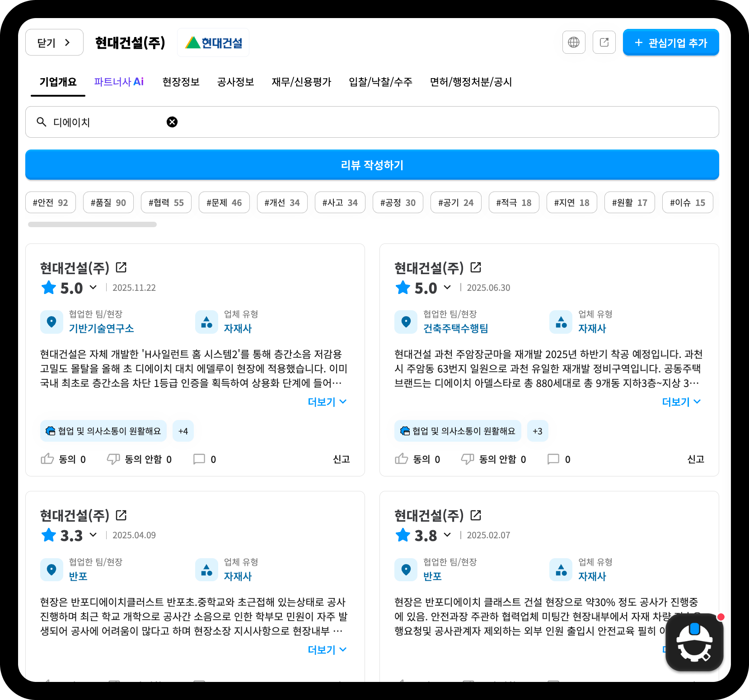Viewport: 749px width, 700px height.
Task: Open external link on 2025.06.30 review title
Action: pyautogui.click(x=476, y=267)
